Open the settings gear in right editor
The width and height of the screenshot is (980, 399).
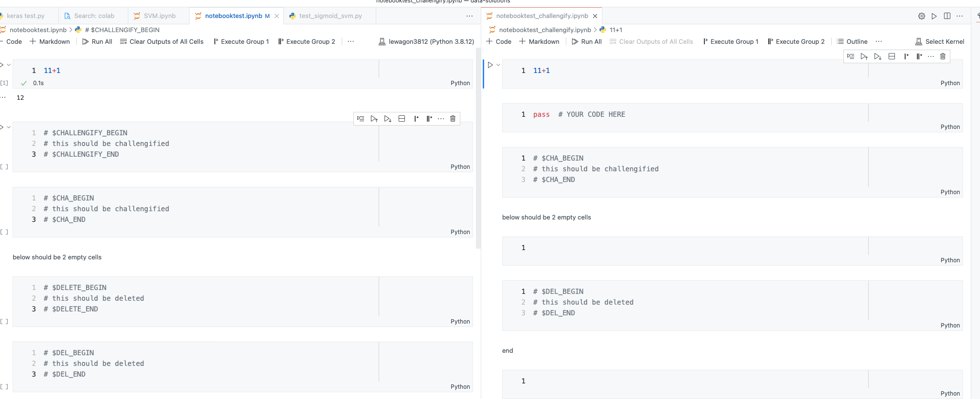(921, 16)
